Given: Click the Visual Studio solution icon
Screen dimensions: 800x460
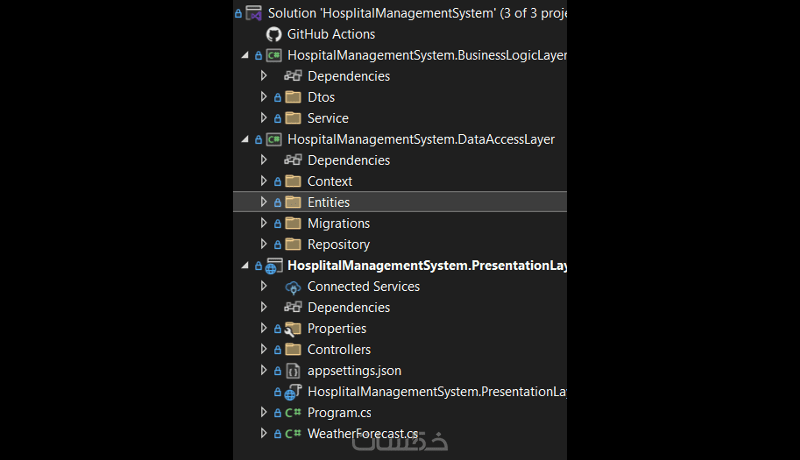Looking at the screenshot, I should (x=254, y=13).
